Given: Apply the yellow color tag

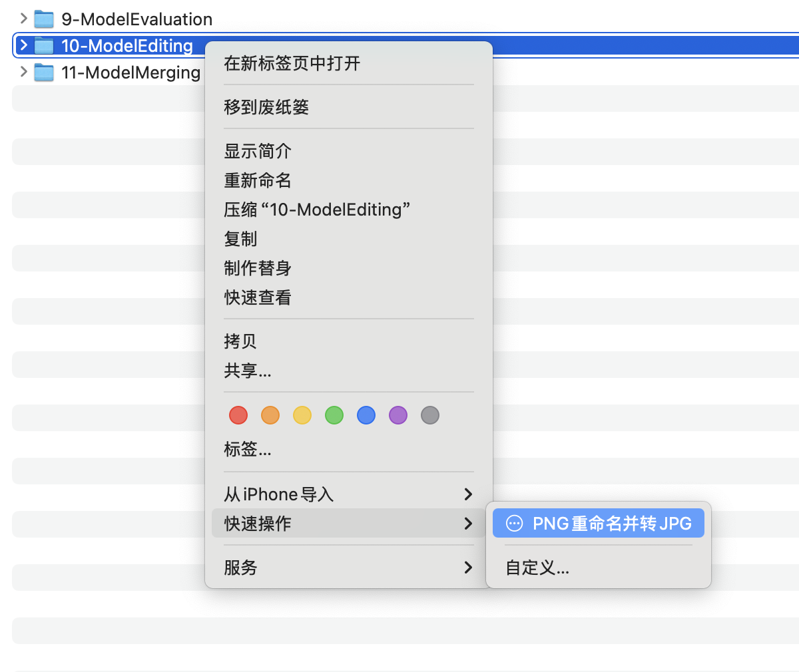Looking at the screenshot, I should tap(302, 415).
